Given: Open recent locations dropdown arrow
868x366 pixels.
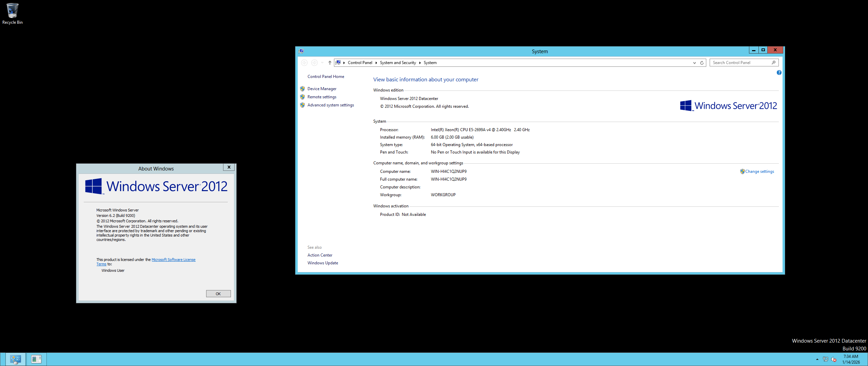Looking at the screenshot, I should point(322,63).
